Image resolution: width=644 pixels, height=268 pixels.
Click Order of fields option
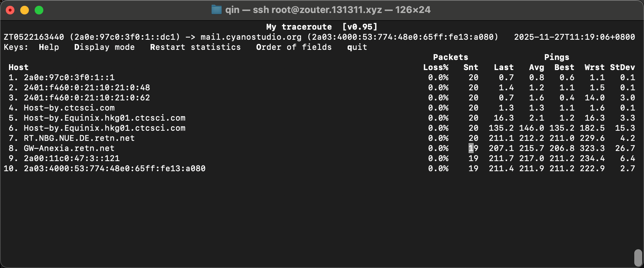(293, 47)
